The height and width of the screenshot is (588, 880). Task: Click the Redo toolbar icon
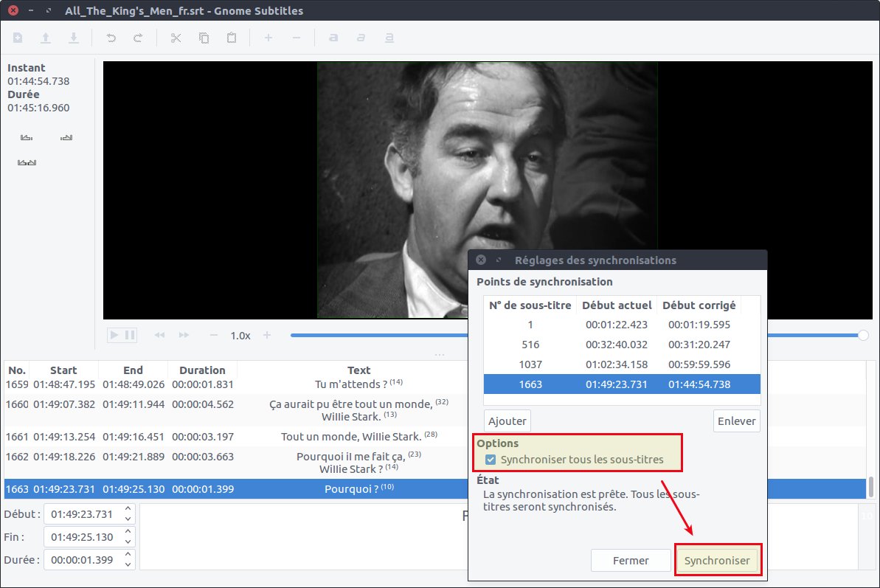tap(138, 38)
